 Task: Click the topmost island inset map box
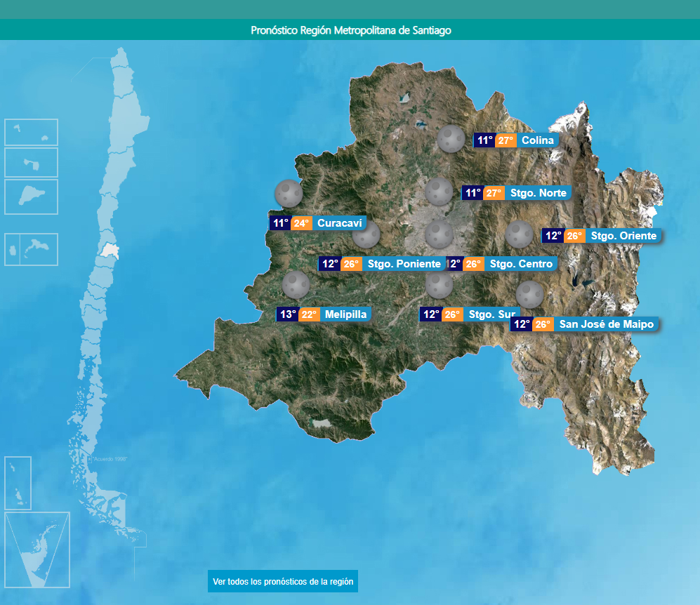[x=31, y=132]
